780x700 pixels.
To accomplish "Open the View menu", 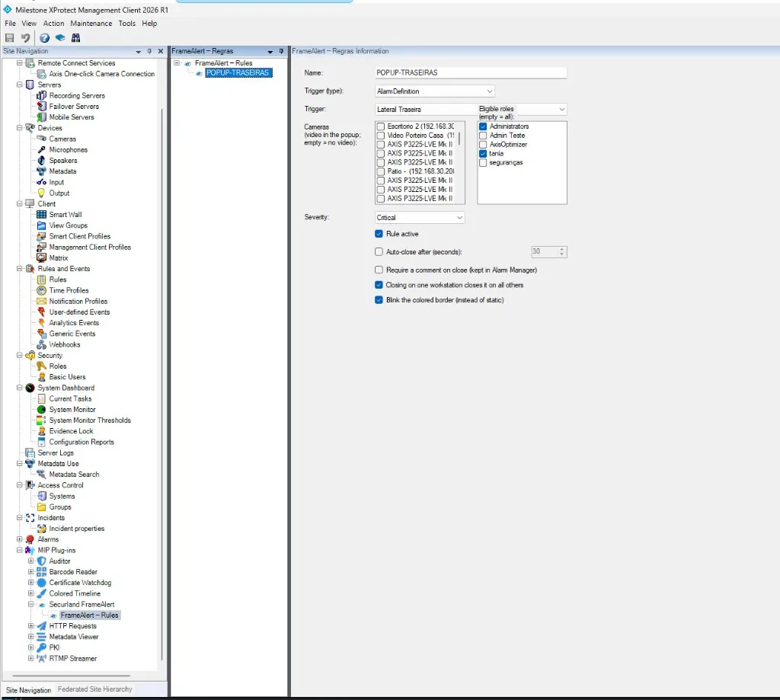I will tap(29, 24).
